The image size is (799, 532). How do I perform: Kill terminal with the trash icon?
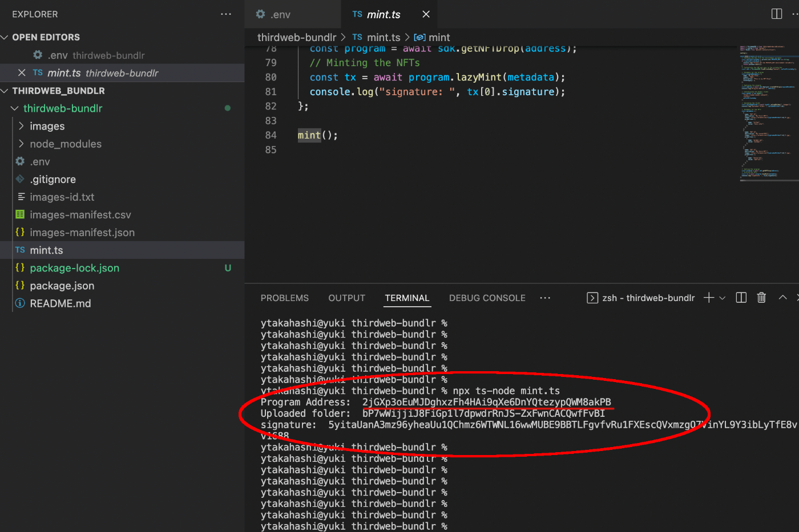pos(761,298)
